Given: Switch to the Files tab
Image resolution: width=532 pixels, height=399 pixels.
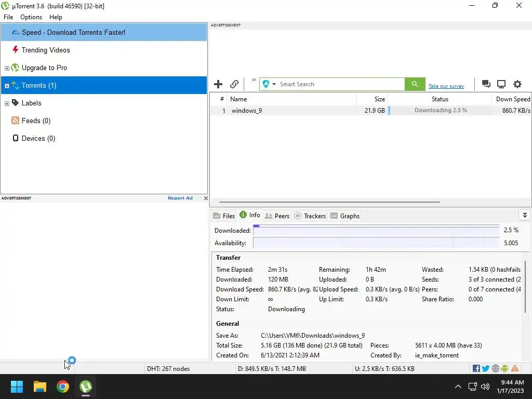Looking at the screenshot, I should 224,216.
